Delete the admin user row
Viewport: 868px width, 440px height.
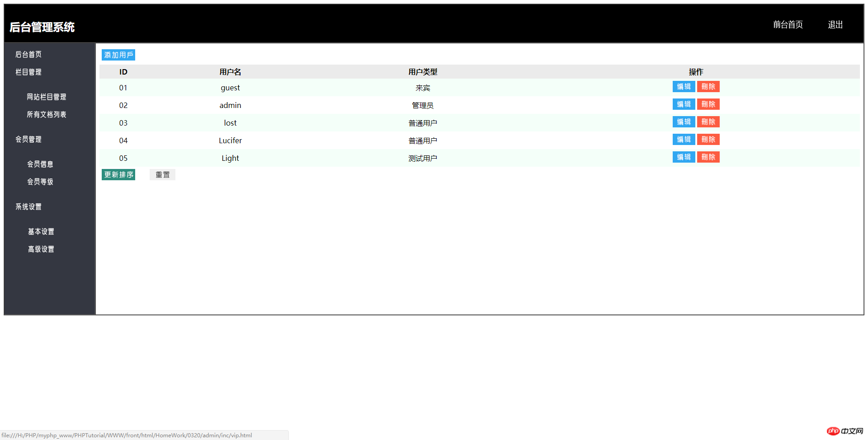click(708, 104)
